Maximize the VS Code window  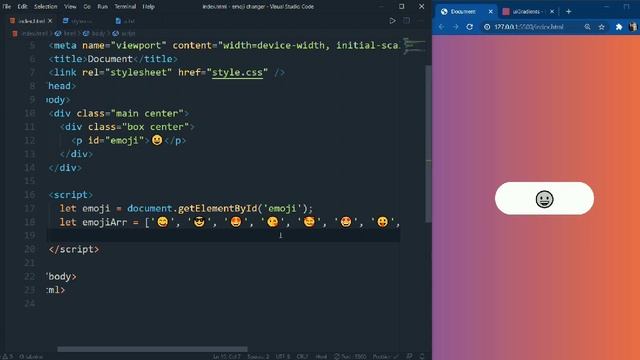[x=402, y=7]
